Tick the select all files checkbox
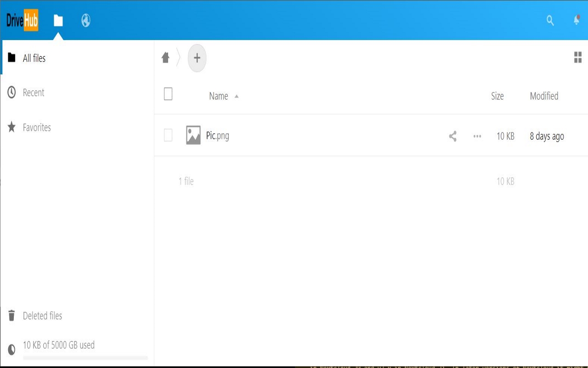This screenshot has width=588, height=368. (x=168, y=94)
